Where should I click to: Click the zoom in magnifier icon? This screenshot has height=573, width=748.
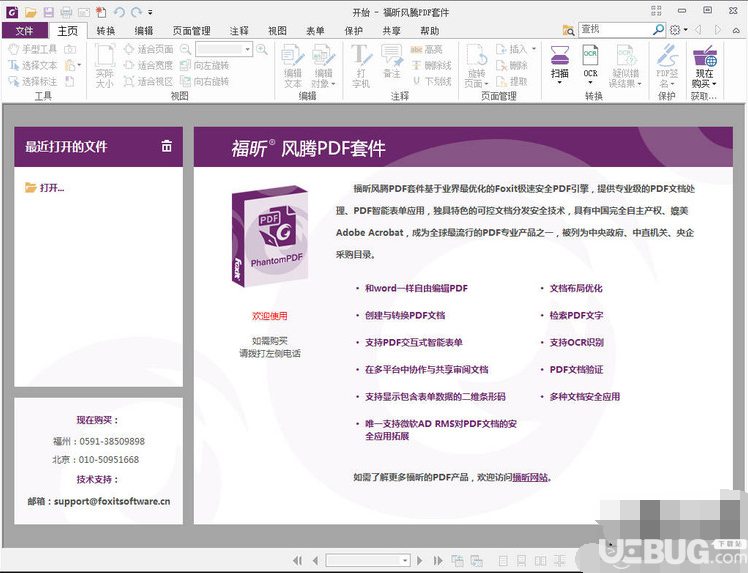(261, 49)
